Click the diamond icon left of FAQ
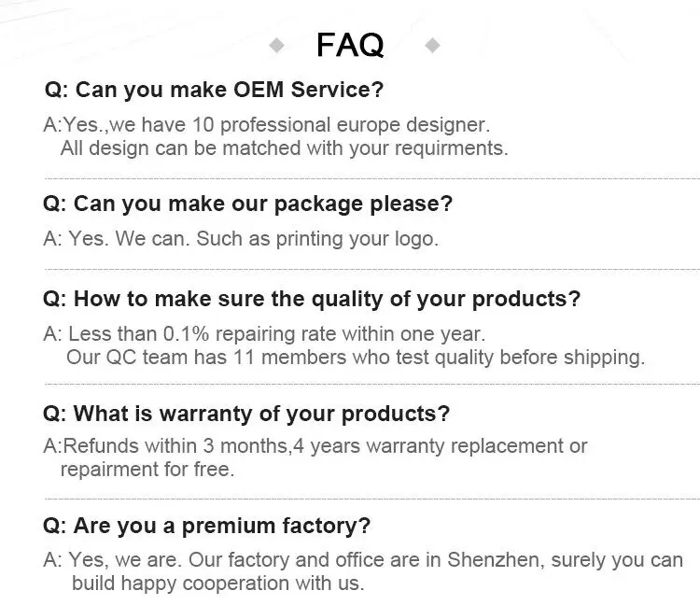The height and width of the screenshot is (605, 700). pyautogui.click(x=276, y=44)
